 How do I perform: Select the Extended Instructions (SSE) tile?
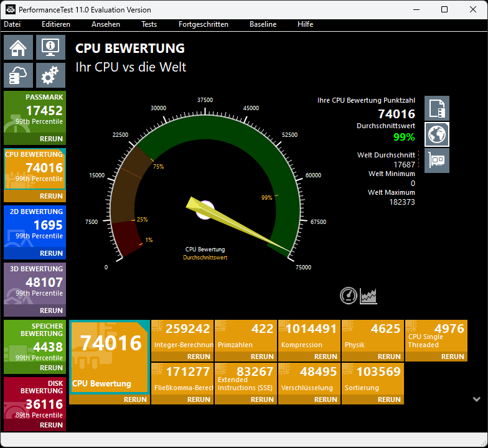click(x=246, y=379)
